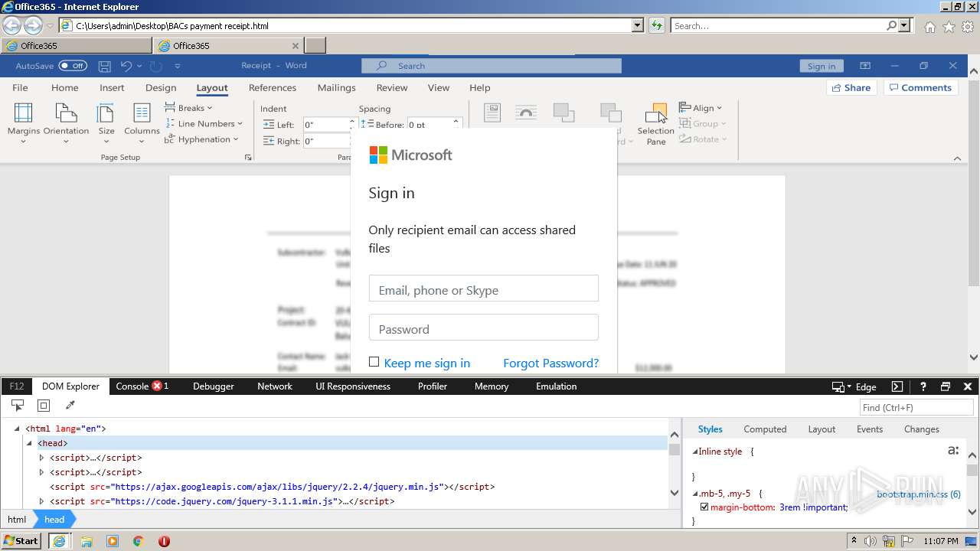Toggle DOM element highlighting box icon
This screenshot has height=551, width=980.
click(44, 406)
